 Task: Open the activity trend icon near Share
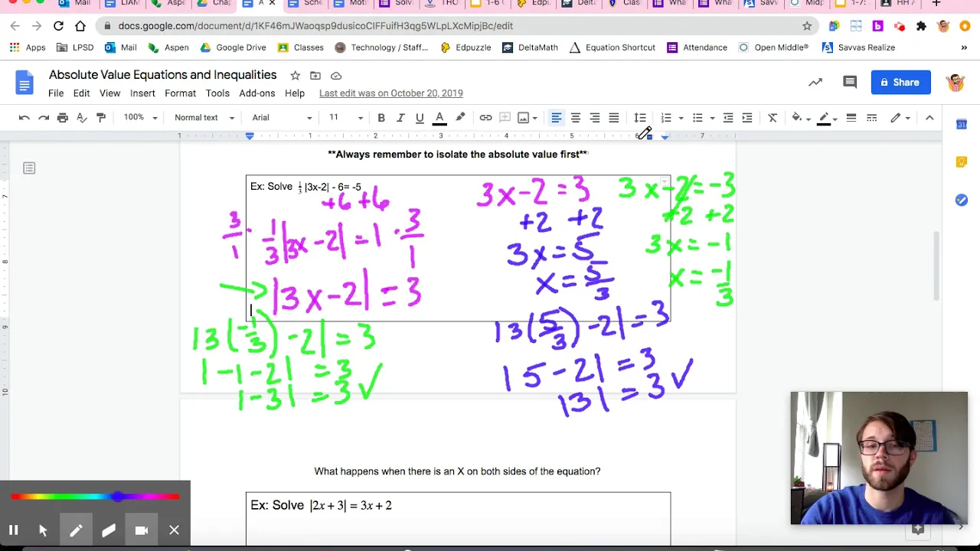point(815,83)
